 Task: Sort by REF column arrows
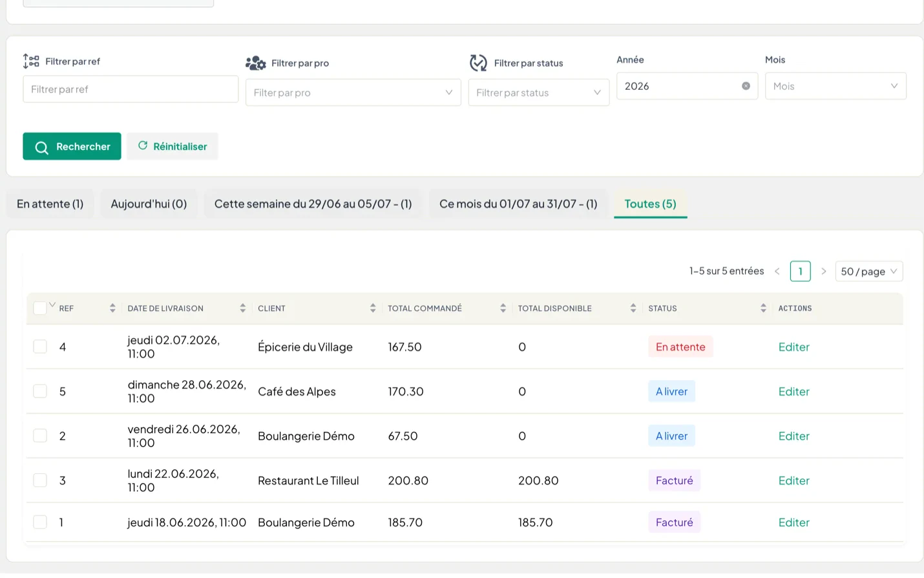[x=112, y=308]
